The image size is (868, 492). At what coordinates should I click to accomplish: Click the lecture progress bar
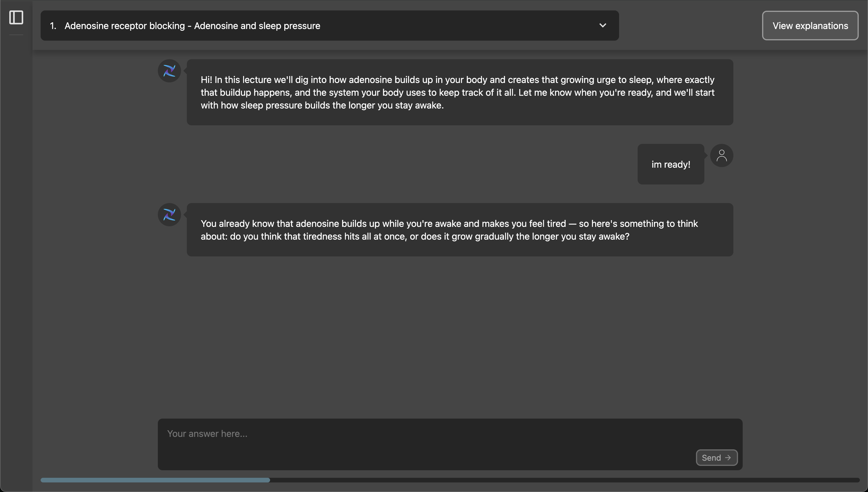click(450, 480)
